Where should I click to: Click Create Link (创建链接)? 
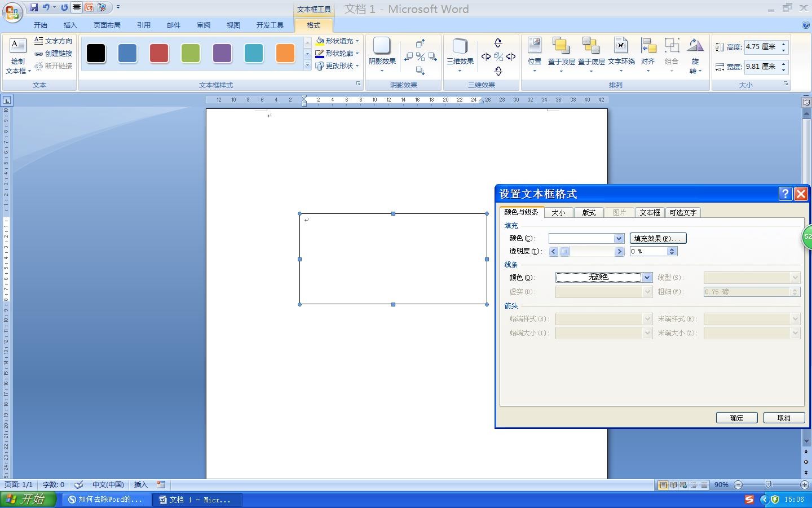[53, 53]
